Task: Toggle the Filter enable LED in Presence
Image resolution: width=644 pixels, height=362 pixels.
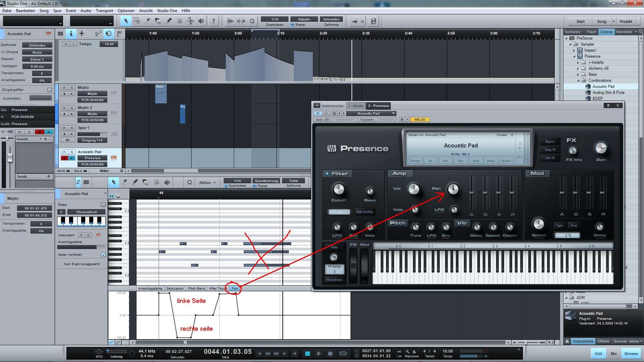Action: point(327,174)
